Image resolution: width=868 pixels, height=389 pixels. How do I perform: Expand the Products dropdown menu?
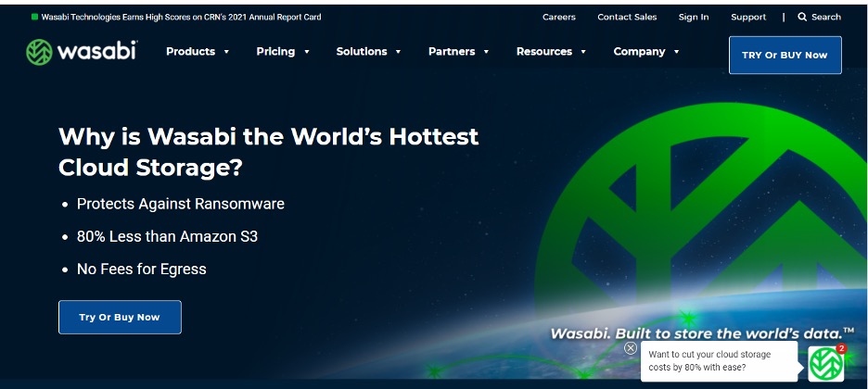click(197, 52)
